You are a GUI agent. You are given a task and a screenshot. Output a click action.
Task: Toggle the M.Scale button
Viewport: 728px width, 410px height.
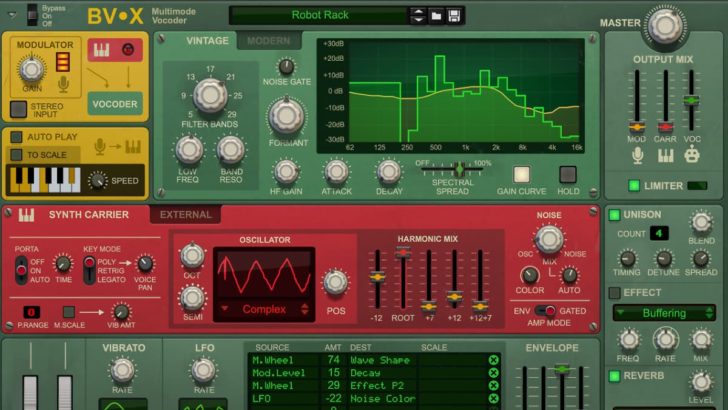tap(69, 312)
